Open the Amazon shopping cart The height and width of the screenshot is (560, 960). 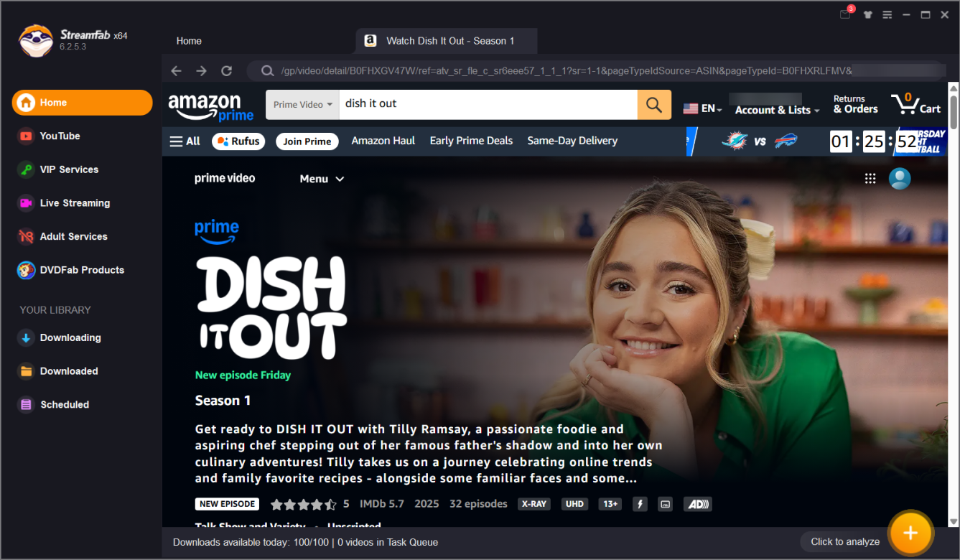916,104
